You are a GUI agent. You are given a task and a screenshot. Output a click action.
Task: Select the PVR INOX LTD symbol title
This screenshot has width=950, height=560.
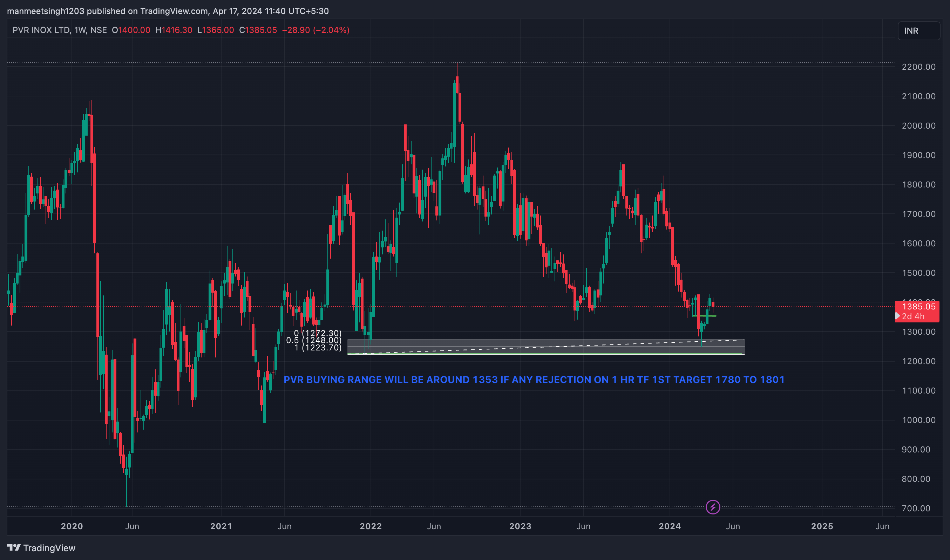pos(41,30)
